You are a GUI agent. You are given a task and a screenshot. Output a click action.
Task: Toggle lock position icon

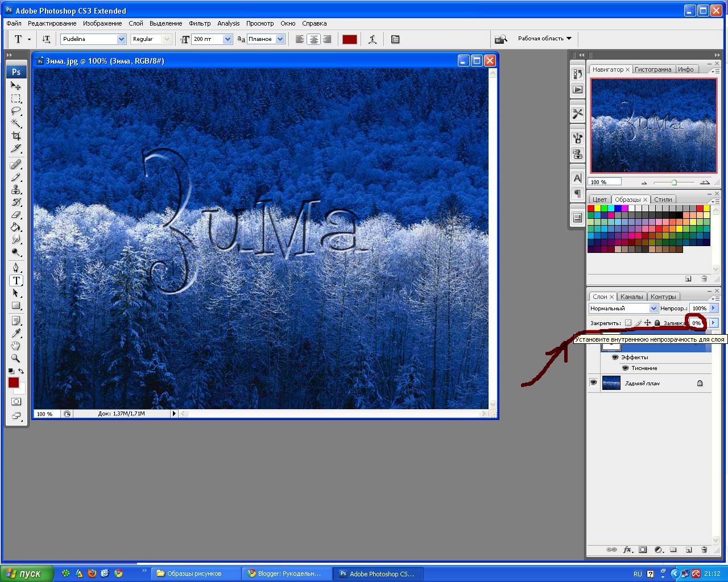tap(647, 323)
